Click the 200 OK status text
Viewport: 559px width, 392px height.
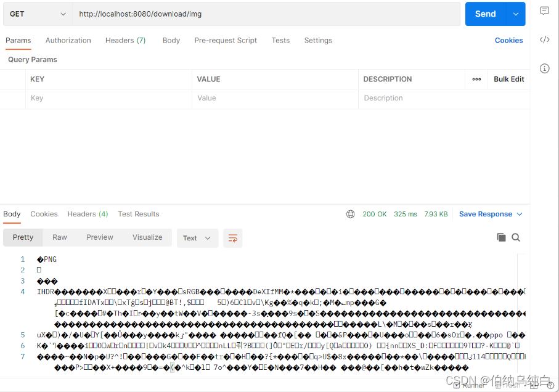(374, 214)
